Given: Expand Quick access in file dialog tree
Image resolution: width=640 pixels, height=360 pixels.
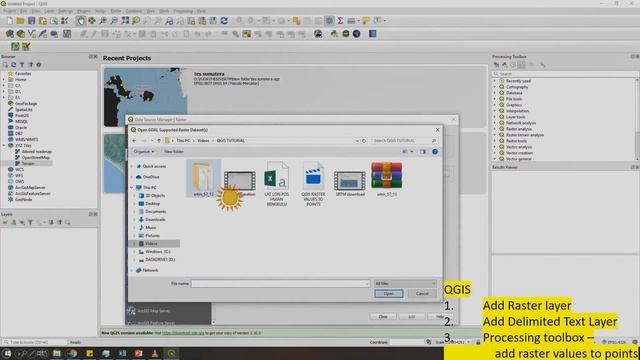Looking at the screenshot, I should 132,167.
